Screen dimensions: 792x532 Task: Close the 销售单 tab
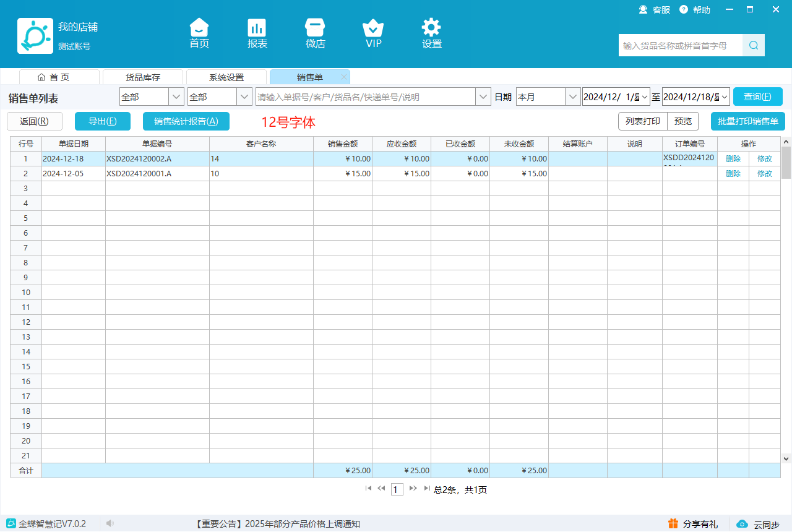point(344,77)
